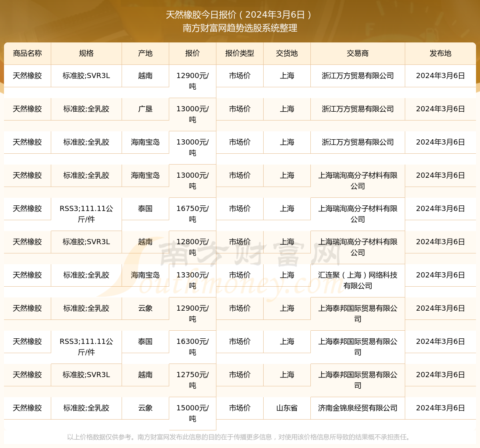The image size is (480, 448).
Task: Click the 商品名称 column header
Action: (x=28, y=53)
